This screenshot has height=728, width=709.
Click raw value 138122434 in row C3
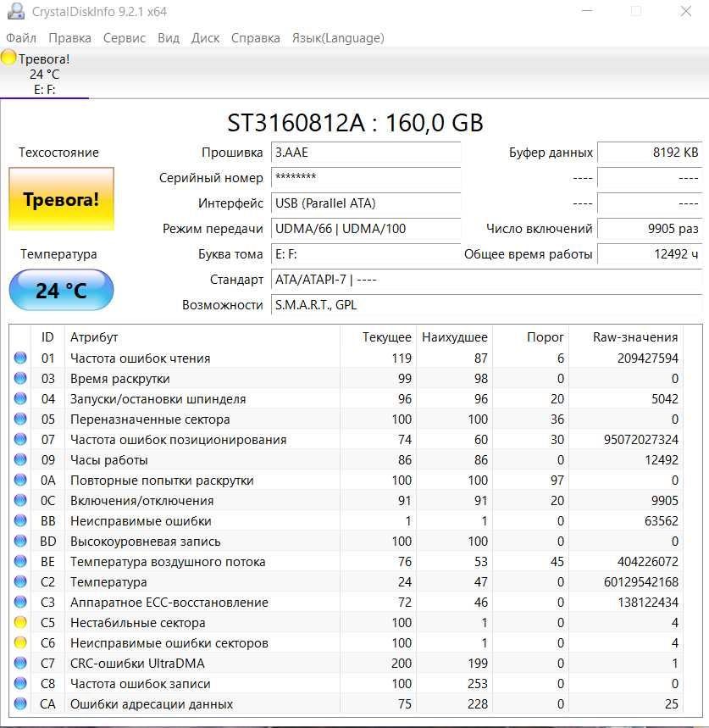[648, 603]
